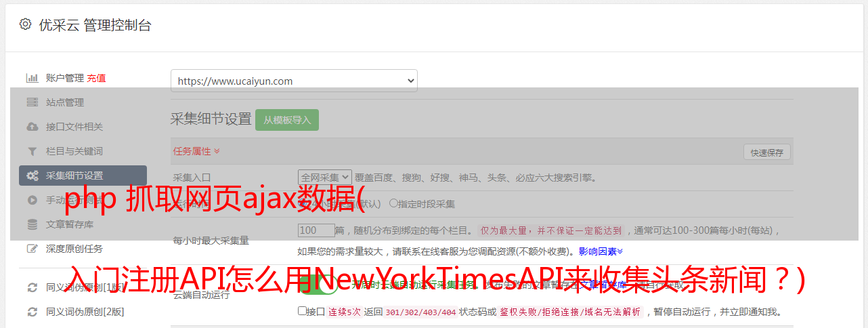Collapse the 任务属性 section
Screen dimensions: 868x328
(196, 151)
